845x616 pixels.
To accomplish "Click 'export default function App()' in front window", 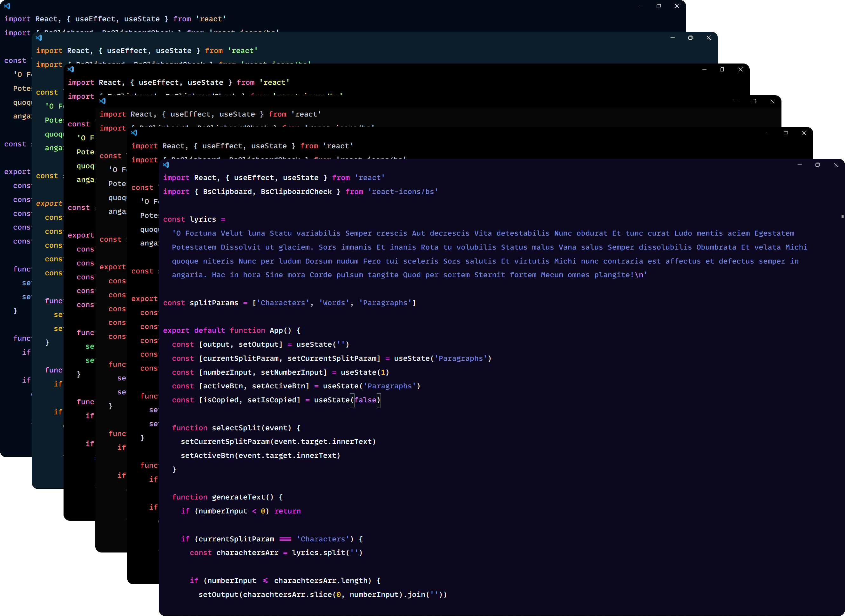I will [232, 330].
